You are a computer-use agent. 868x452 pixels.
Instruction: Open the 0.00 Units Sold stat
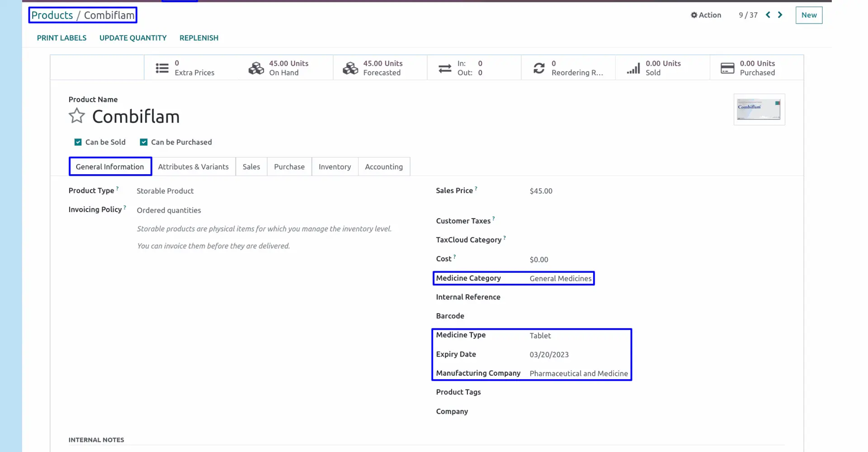point(663,68)
